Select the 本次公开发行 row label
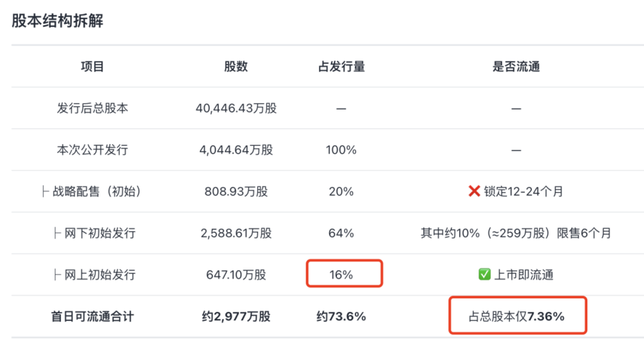Screen dimensions: 644x346 [x=92, y=150]
